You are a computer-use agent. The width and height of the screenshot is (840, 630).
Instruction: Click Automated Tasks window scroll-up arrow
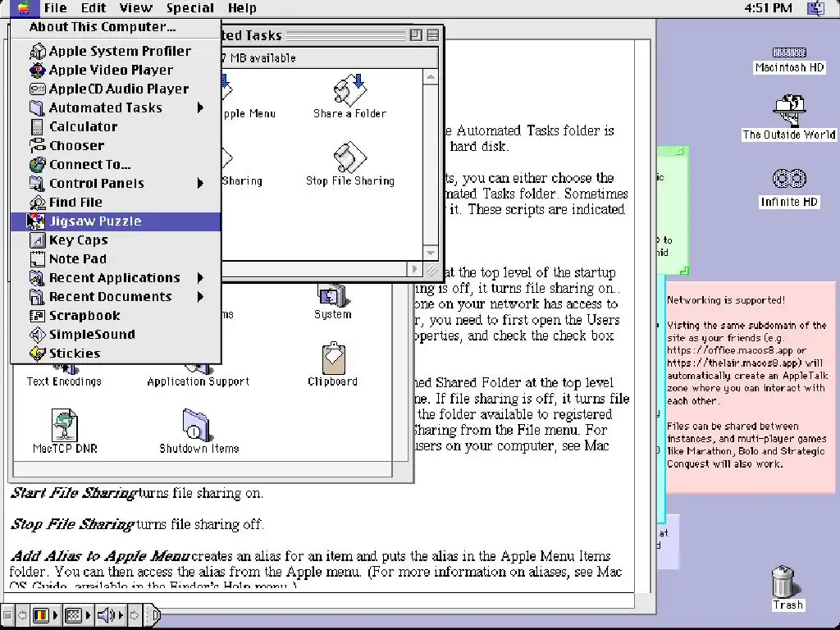click(431, 78)
